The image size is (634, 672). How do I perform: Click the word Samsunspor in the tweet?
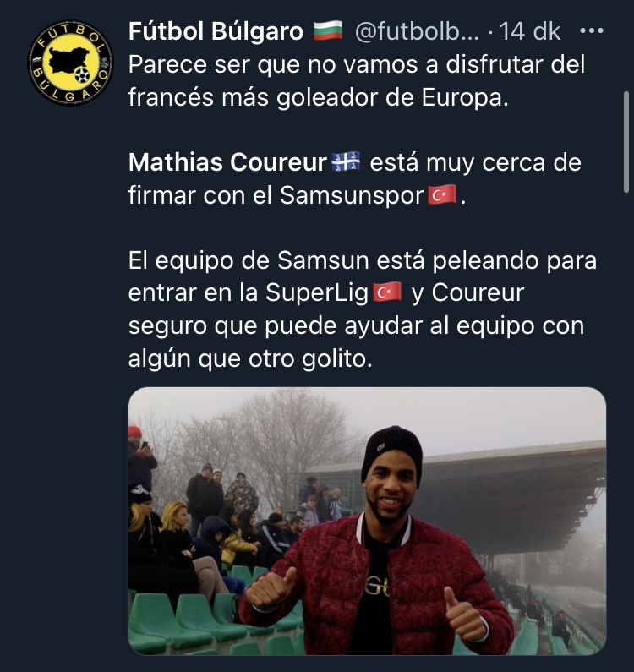[352, 195]
